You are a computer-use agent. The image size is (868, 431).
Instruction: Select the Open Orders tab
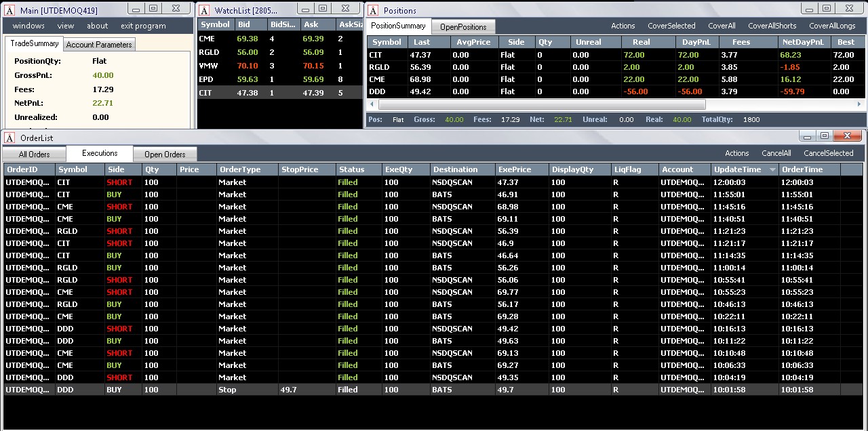point(165,154)
